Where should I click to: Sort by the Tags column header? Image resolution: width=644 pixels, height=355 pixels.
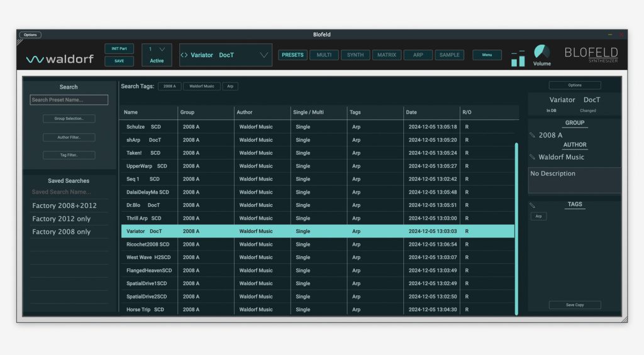375,112
